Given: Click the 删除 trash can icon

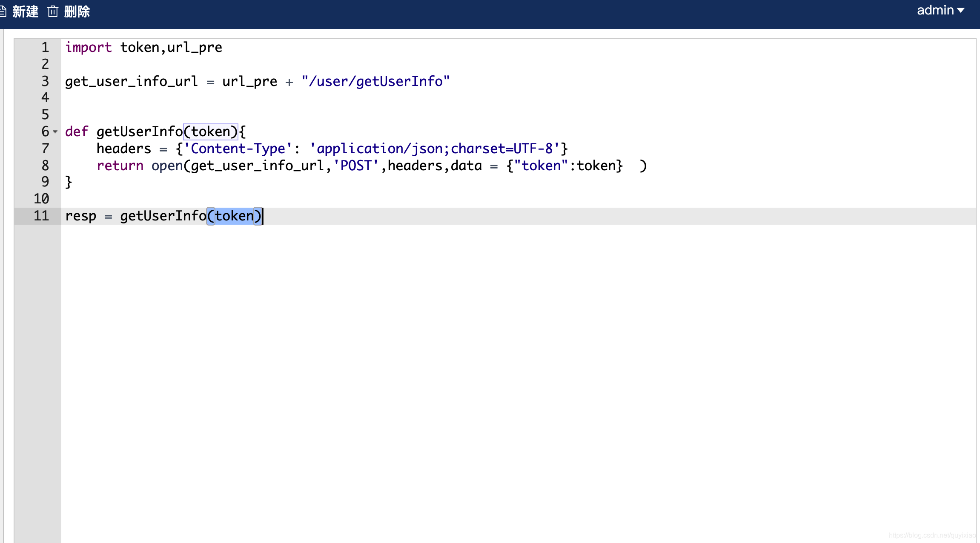Looking at the screenshot, I should coord(53,11).
